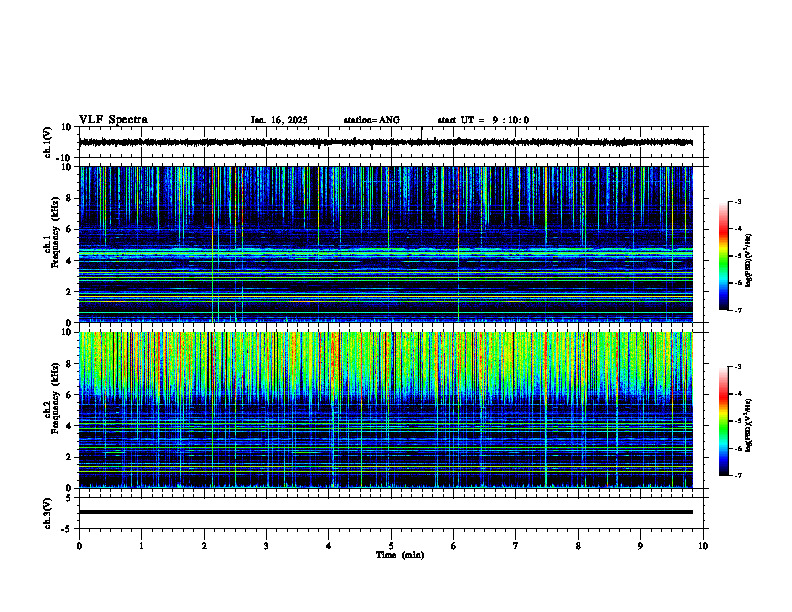Click the date 'Jan. 16, 2025' label
This screenshot has height=612, width=792.
click(x=279, y=120)
